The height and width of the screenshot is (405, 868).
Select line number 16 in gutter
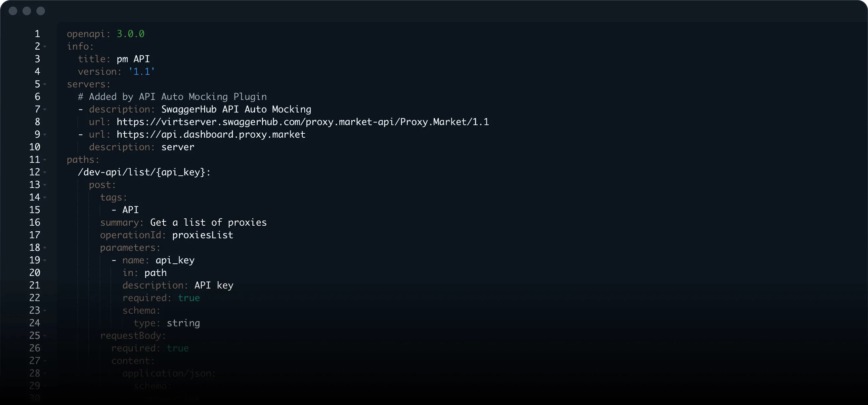[35, 222]
